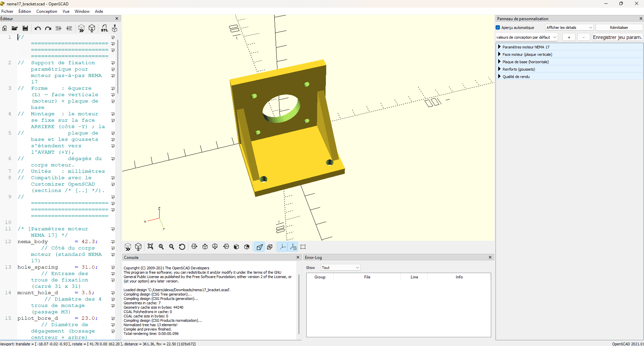
Task: Redo the last edit
Action: 48,28
